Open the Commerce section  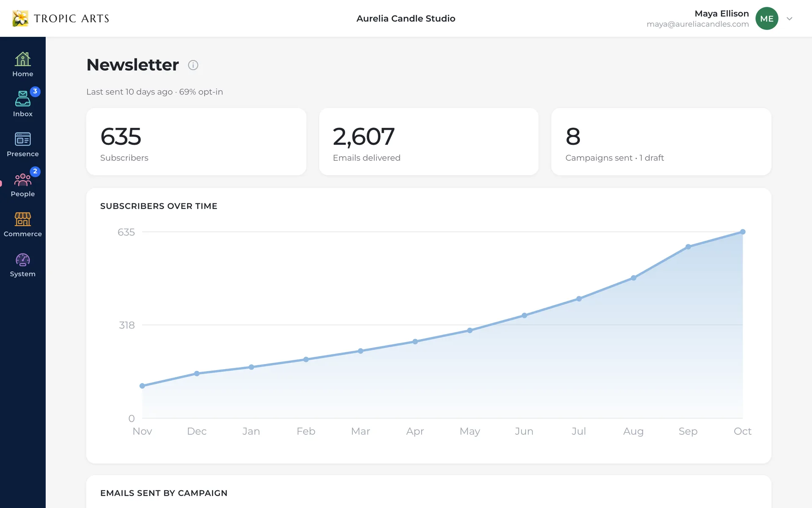[x=23, y=224]
